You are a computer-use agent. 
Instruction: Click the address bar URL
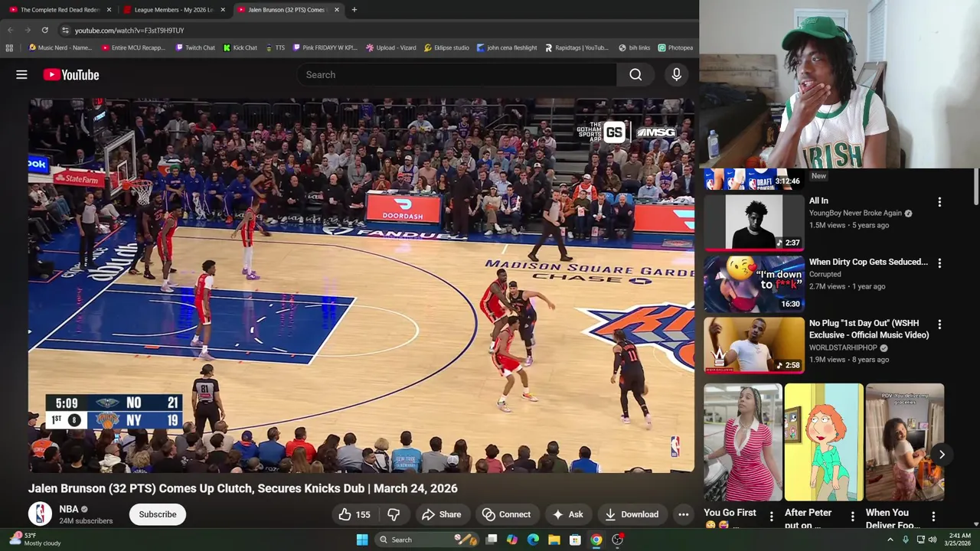pos(129,30)
